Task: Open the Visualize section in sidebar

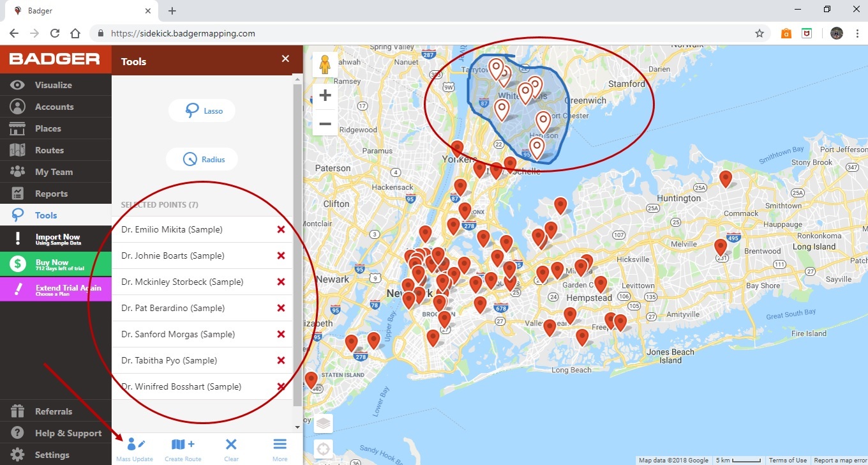Action: [x=56, y=85]
